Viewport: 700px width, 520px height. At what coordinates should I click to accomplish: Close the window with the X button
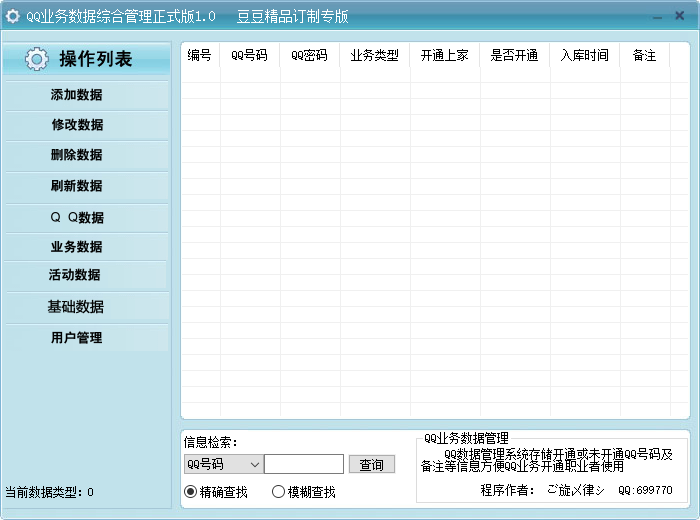point(679,16)
